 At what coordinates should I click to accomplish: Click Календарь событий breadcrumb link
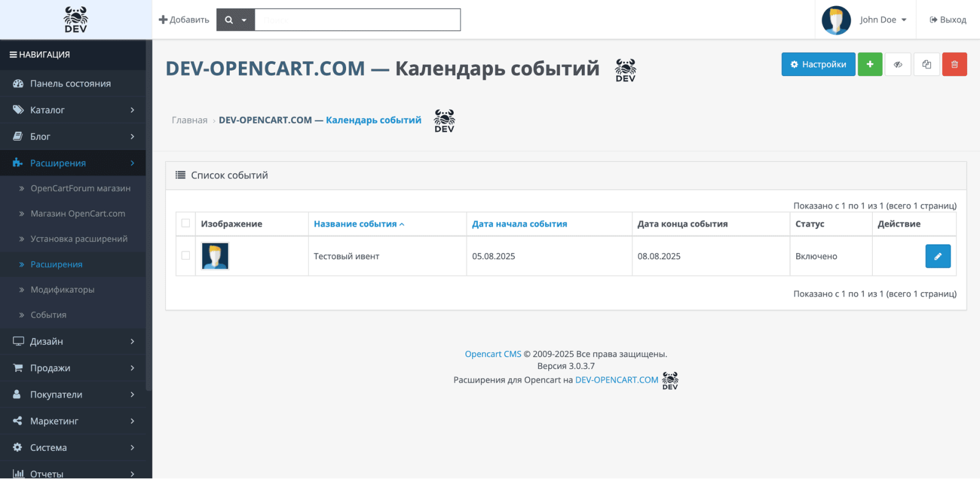(x=374, y=120)
